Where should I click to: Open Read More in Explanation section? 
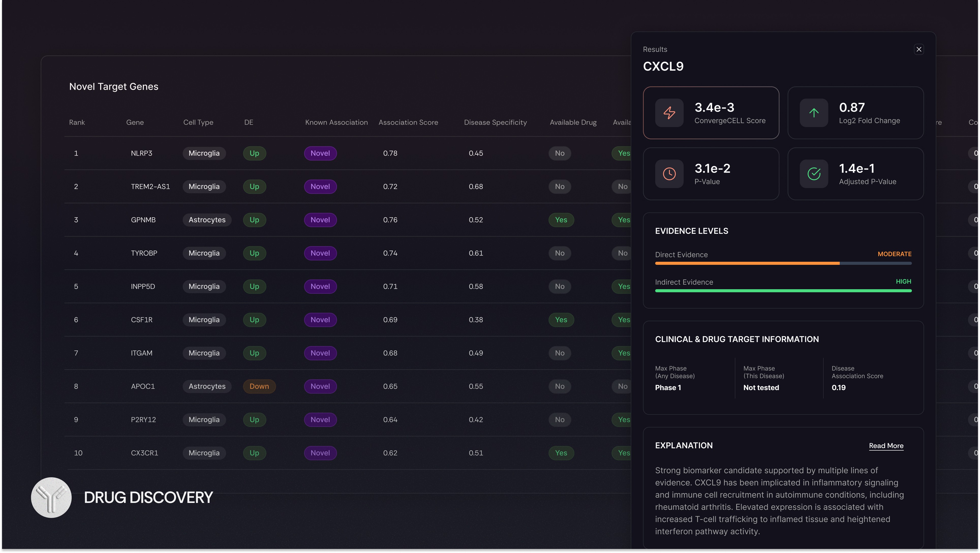point(886,446)
